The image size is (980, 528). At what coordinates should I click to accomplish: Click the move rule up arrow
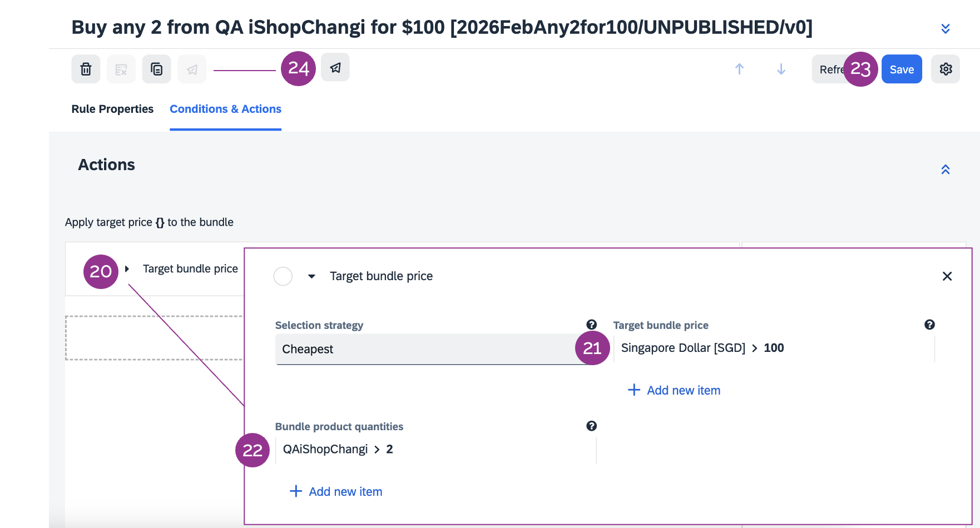739,69
